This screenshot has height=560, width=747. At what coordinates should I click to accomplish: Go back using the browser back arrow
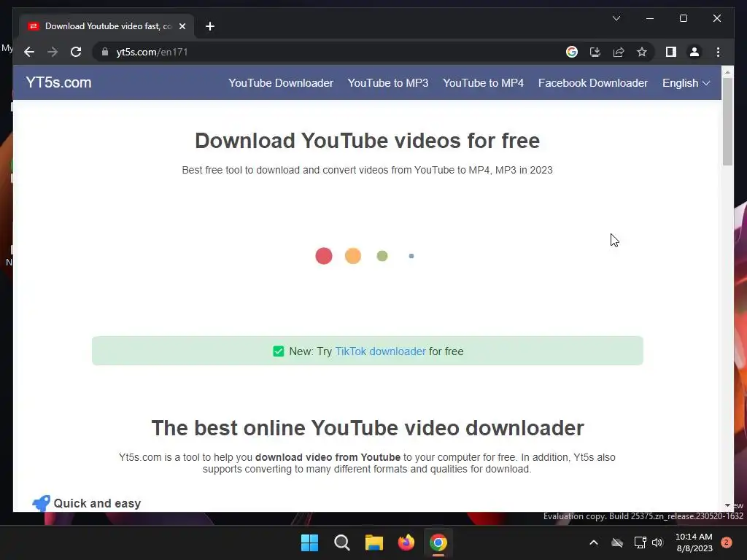point(29,52)
